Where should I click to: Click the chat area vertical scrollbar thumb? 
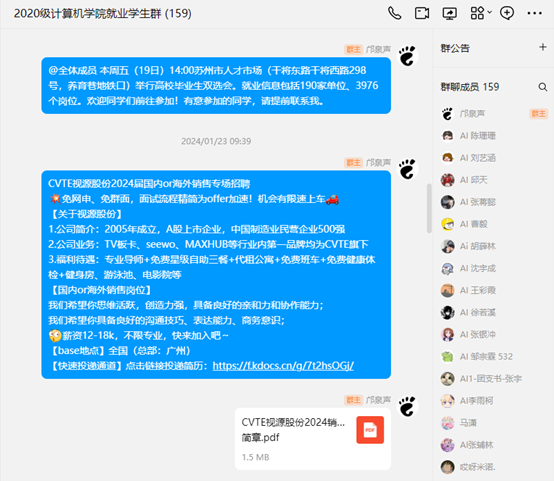(429, 208)
